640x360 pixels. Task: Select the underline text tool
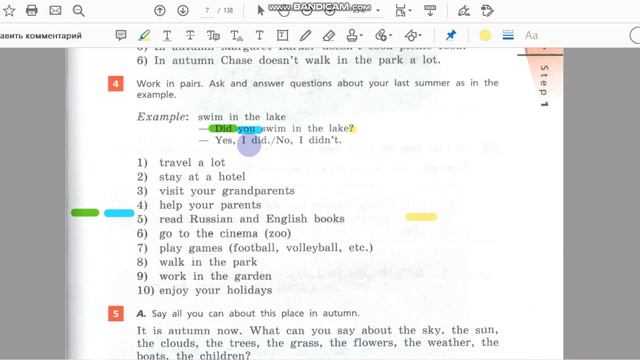click(167, 36)
